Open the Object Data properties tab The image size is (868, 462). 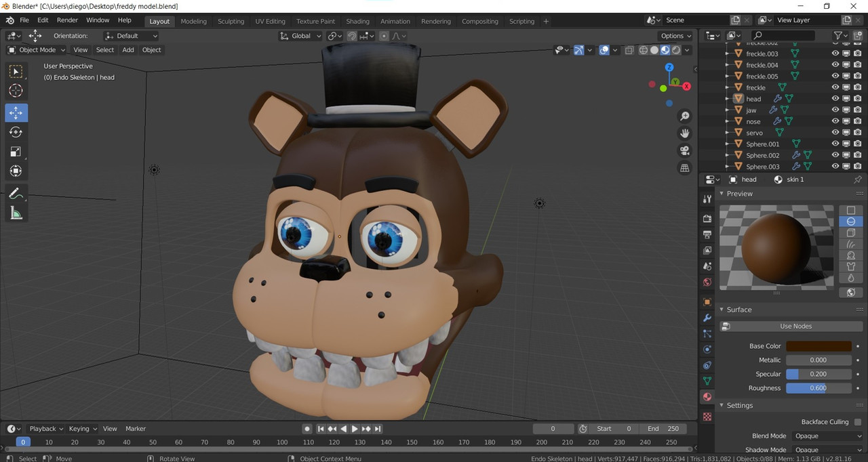click(x=707, y=381)
